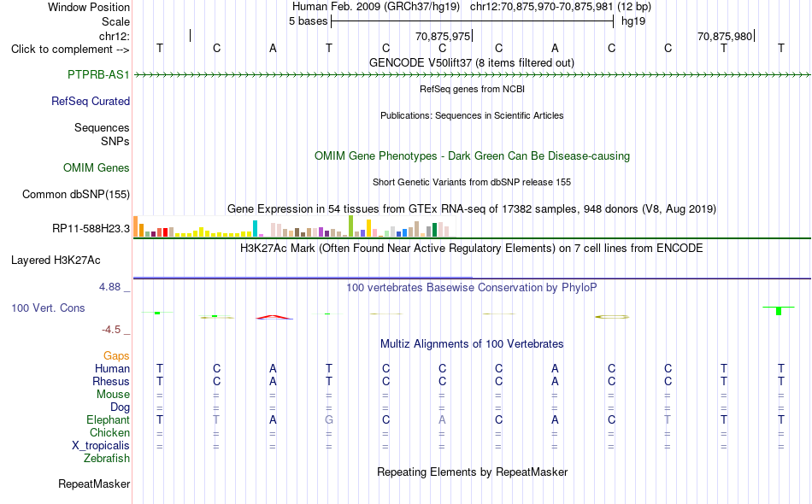Click the -4.5 PhyloP lower scale value
The height and width of the screenshot is (504, 812).
[x=111, y=330]
